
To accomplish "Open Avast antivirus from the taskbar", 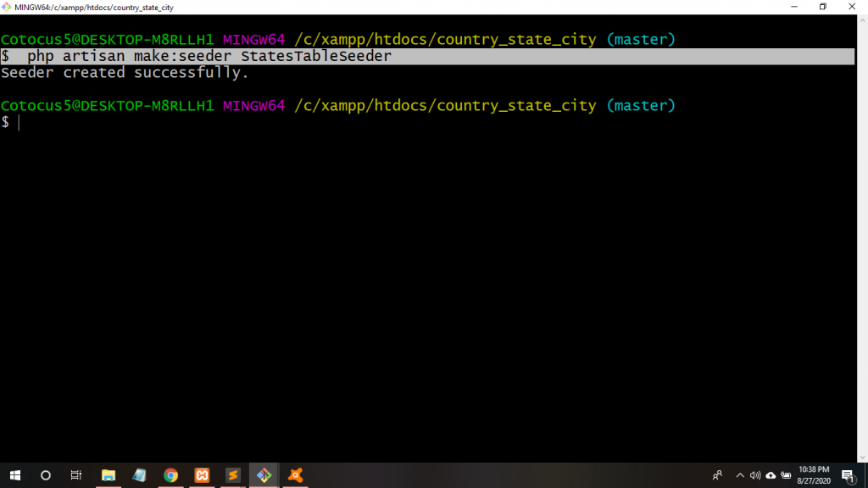I will click(x=296, y=475).
